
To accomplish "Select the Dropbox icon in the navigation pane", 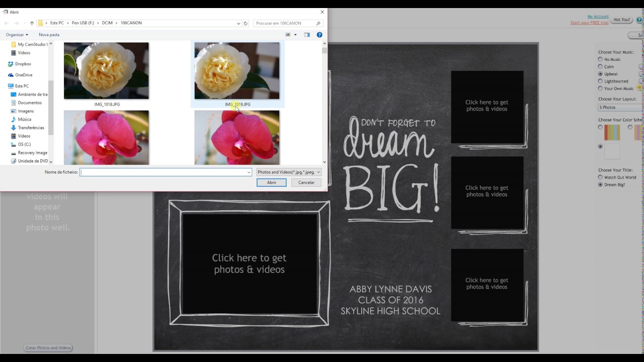I will point(11,64).
